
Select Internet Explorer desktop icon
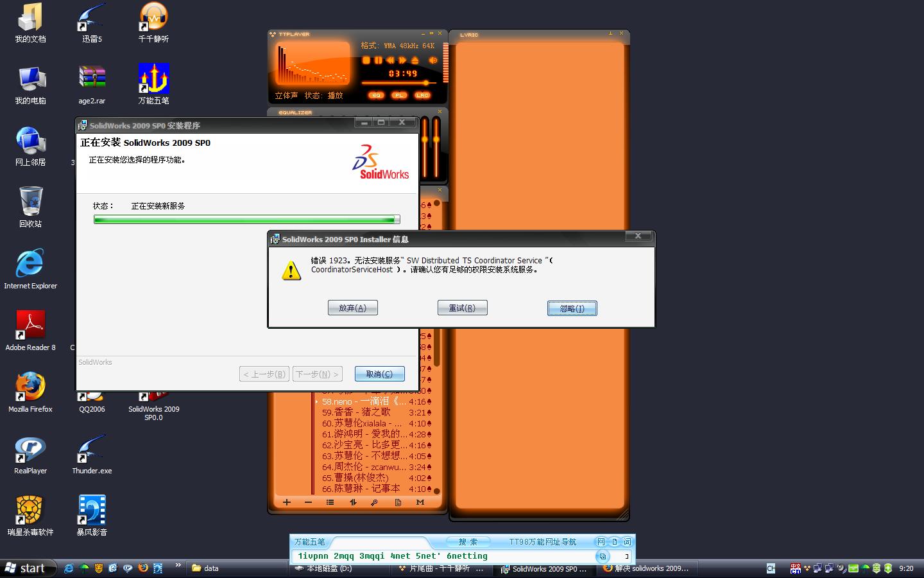pos(30,270)
